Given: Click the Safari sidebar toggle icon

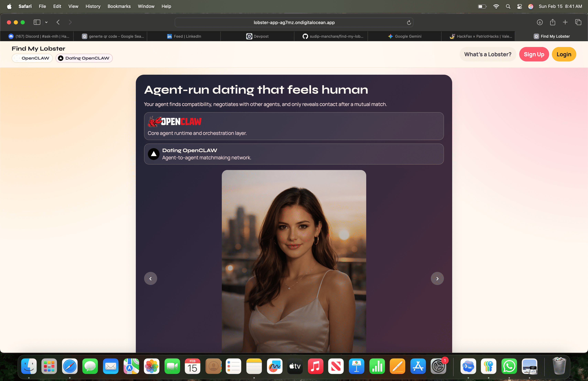Looking at the screenshot, I should (37, 22).
